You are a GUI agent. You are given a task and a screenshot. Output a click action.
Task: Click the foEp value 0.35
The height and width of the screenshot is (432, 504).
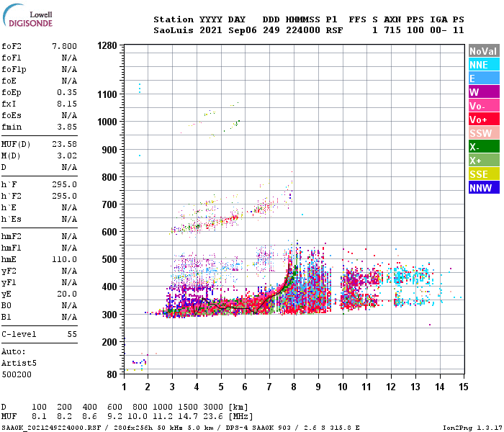(x=67, y=92)
